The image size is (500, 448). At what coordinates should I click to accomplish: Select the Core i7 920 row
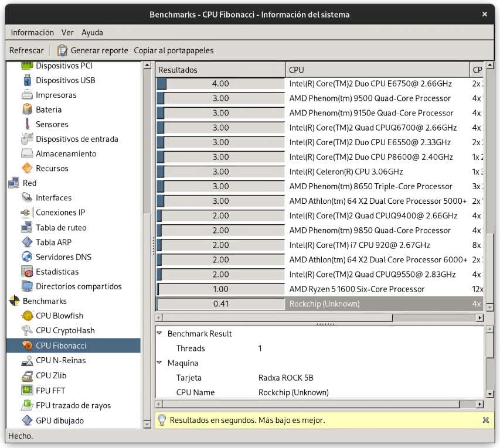tap(319, 245)
